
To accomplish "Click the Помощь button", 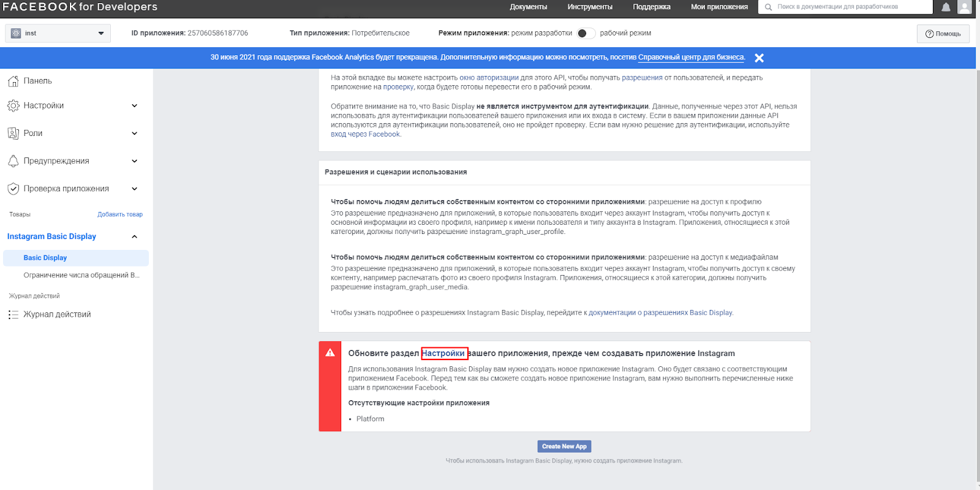I will tap(943, 34).
